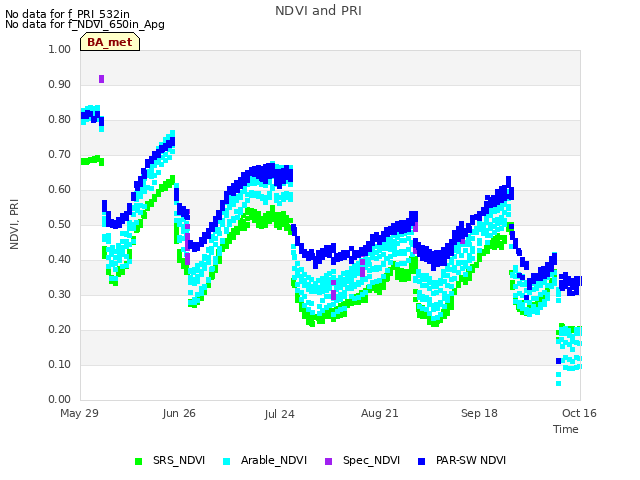
Task: Select the Arable_NDVI legend label
Action: pos(273,460)
